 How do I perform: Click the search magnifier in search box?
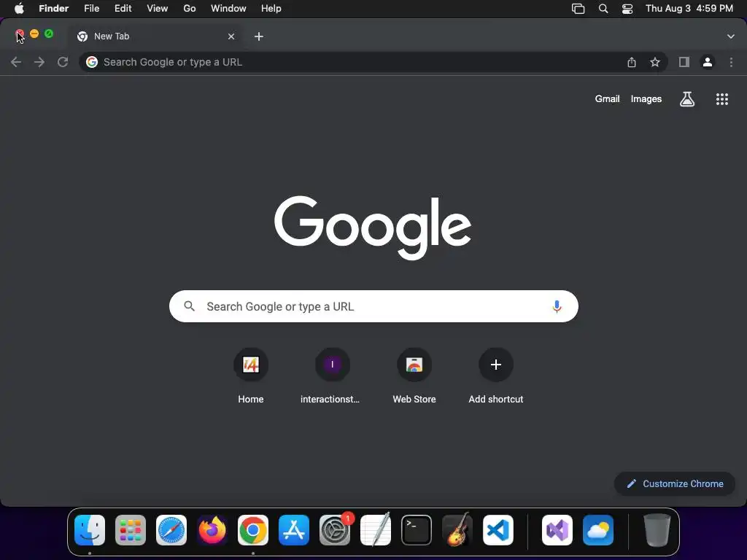(x=189, y=306)
